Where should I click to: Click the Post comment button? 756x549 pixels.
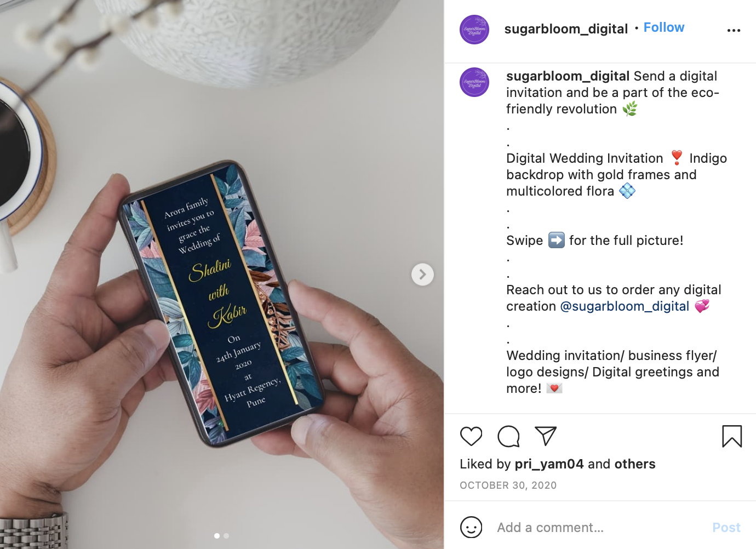726,528
